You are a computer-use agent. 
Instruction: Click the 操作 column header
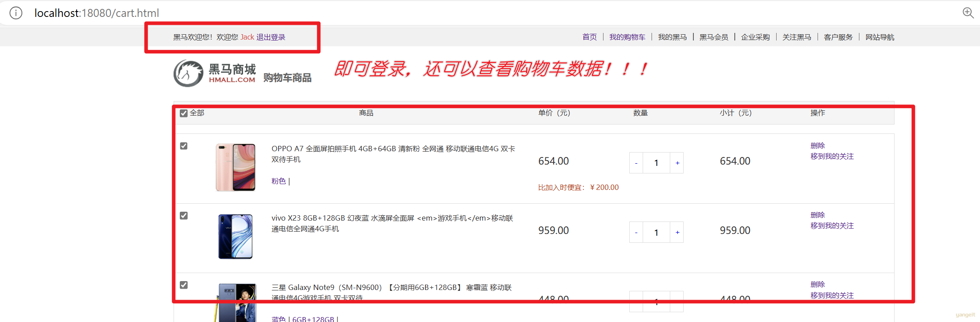(818, 113)
